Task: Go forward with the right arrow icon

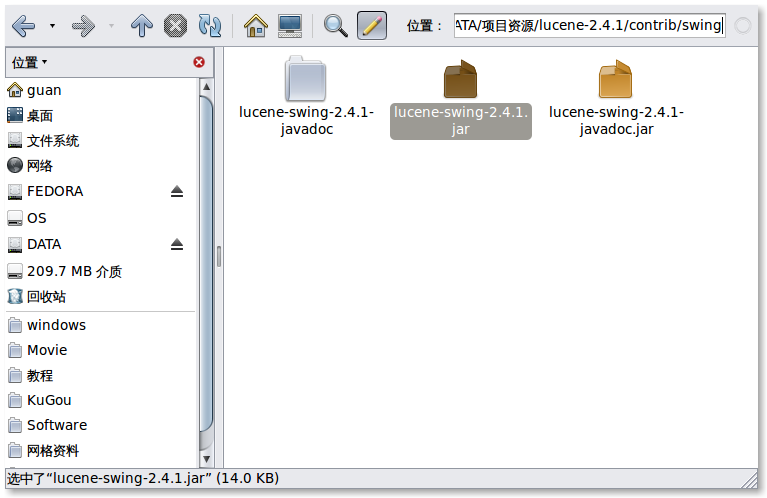Action: click(x=83, y=26)
